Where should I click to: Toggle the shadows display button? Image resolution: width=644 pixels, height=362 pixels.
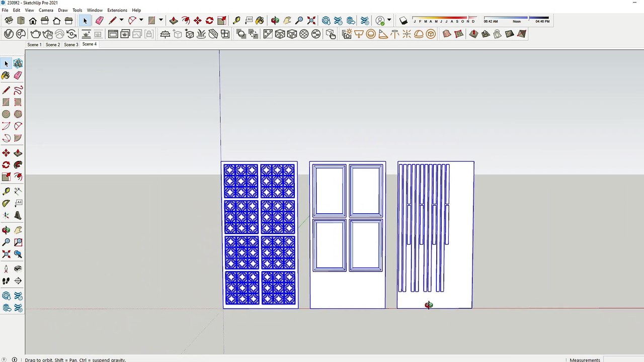(x=404, y=21)
